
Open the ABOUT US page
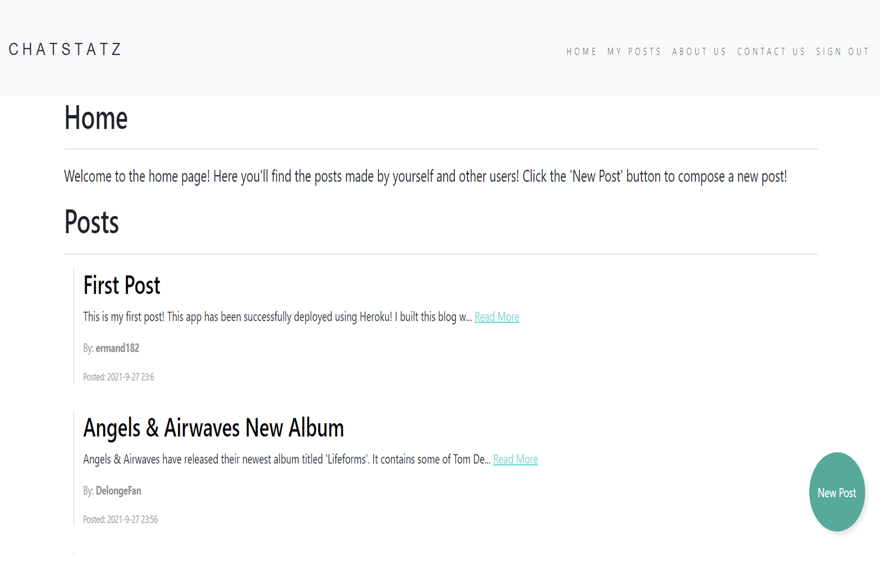pyautogui.click(x=699, y=52)
